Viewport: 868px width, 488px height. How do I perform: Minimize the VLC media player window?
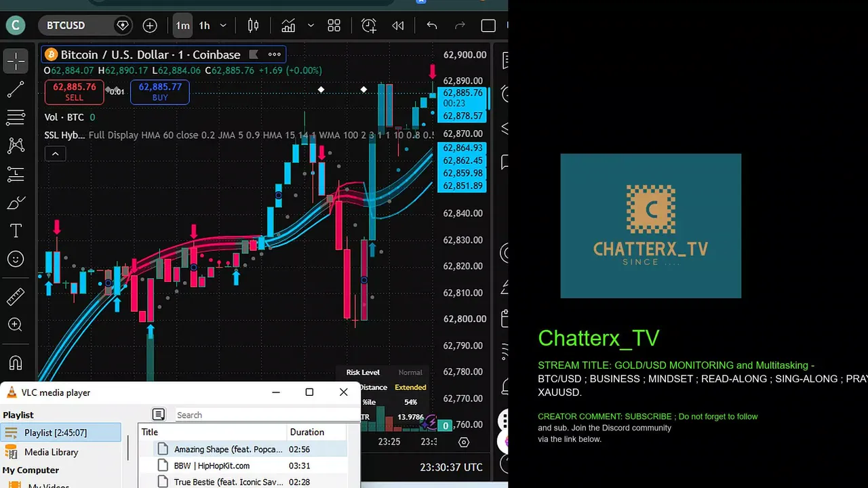pos(276,392)
